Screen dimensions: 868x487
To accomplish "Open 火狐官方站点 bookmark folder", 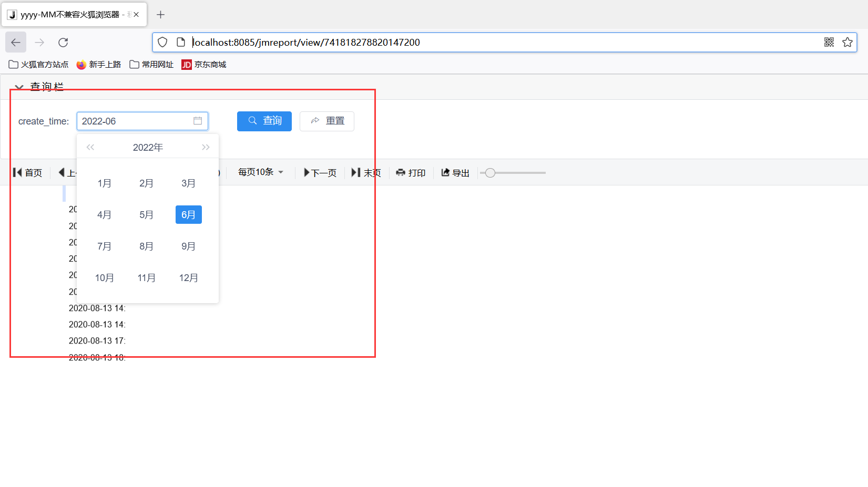I will pos(38,64).
